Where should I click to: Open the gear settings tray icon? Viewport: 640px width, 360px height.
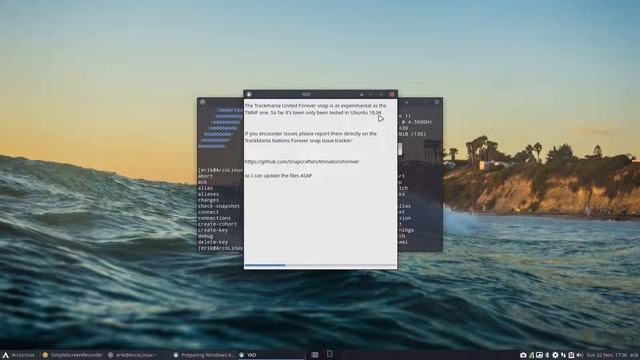[x=555, y=356]
